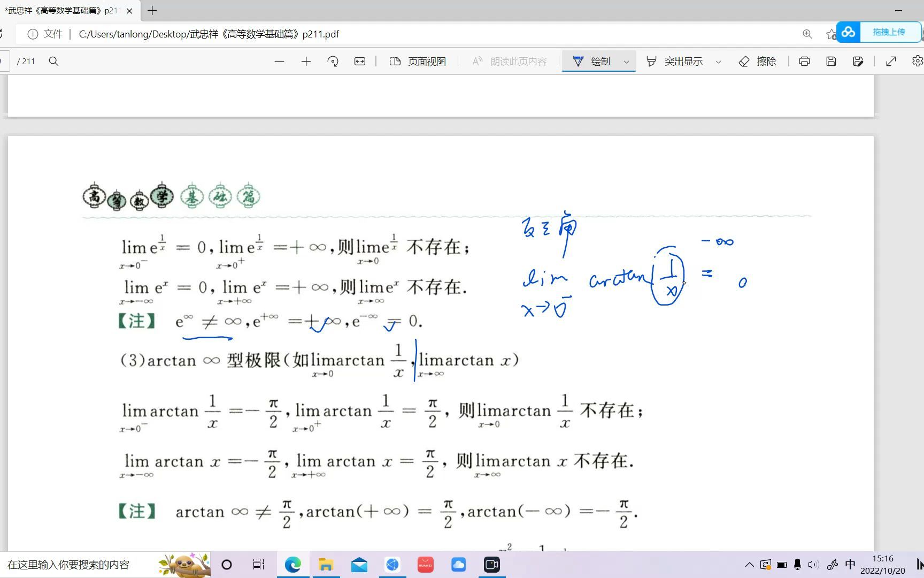Screen dimensions: 924x578
Task: Open a new browser tab
Action: [x=151, y=10]
